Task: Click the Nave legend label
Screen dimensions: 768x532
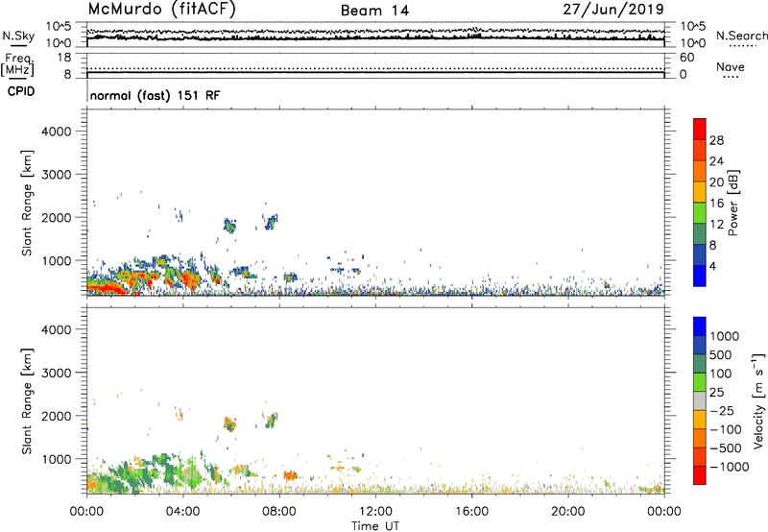Action: pos(731,66)
